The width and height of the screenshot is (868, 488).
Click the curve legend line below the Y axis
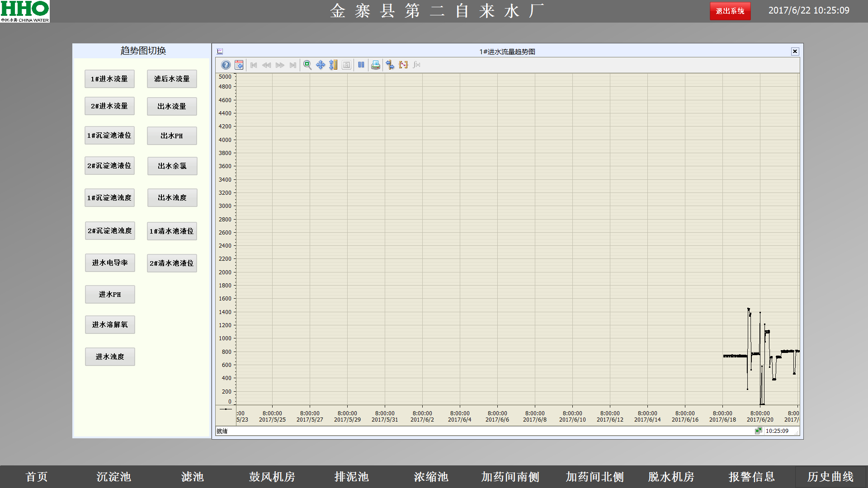tap(226, 409)
